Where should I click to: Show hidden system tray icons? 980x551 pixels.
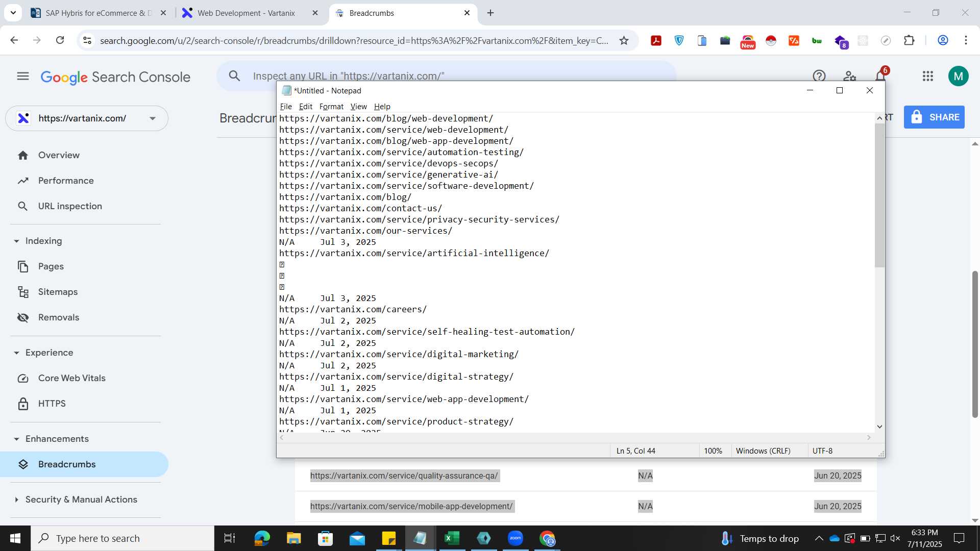819,538
